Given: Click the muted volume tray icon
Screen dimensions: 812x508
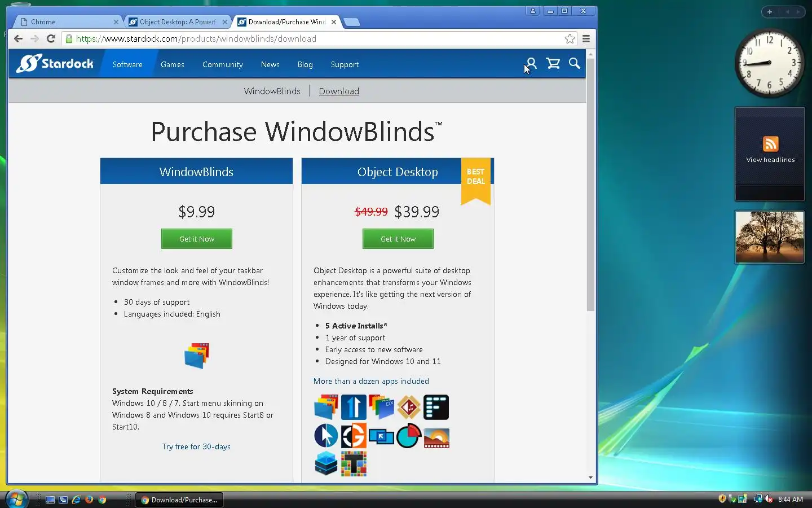Looking at the screenshot, I should [768, 499].
